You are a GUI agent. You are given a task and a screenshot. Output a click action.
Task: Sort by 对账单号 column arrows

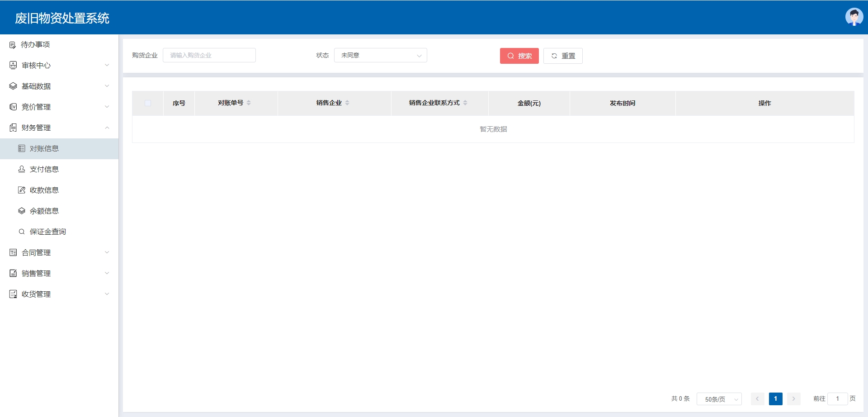coord(249,103)
